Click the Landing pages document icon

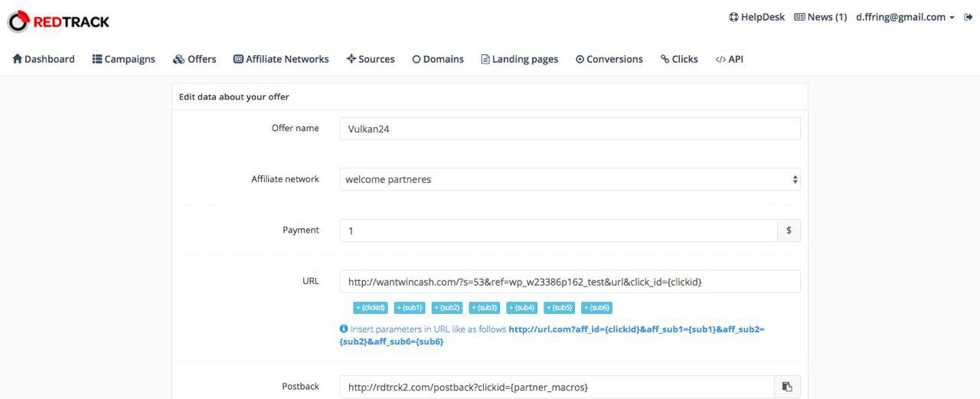coord(485,59)
